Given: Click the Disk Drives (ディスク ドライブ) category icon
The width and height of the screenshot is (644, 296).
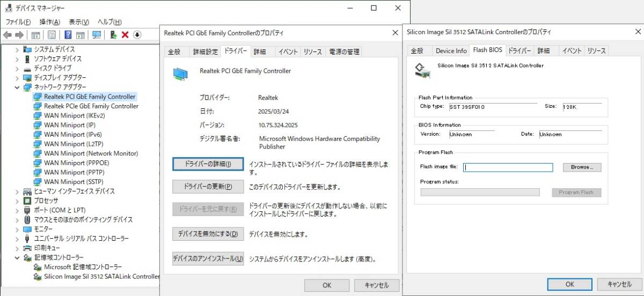Looking at the screenshot, I should tap(27, 68).
